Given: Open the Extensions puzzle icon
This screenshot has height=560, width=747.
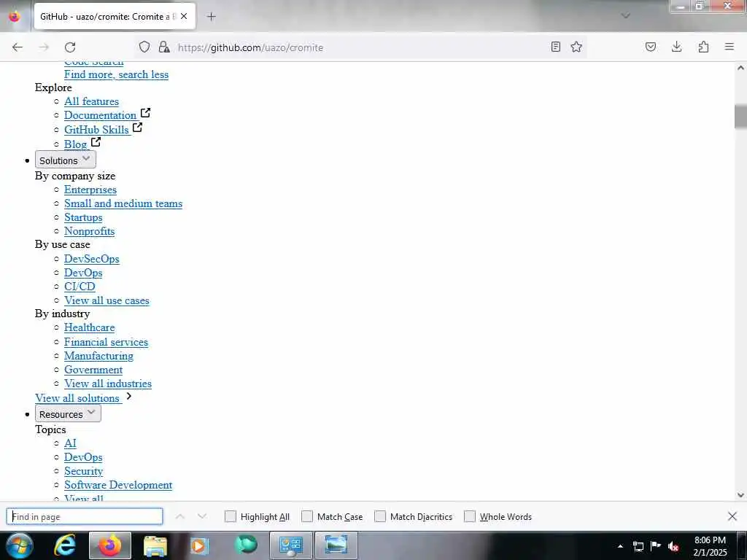Looking at the screenshot, I should pyautogui.click(x=703, y=47).
